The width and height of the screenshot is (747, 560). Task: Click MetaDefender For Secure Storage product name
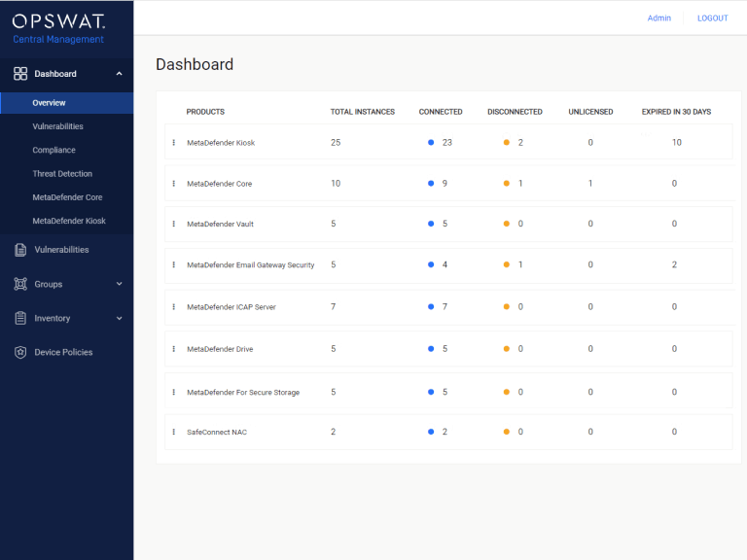(x=243, y=393)
